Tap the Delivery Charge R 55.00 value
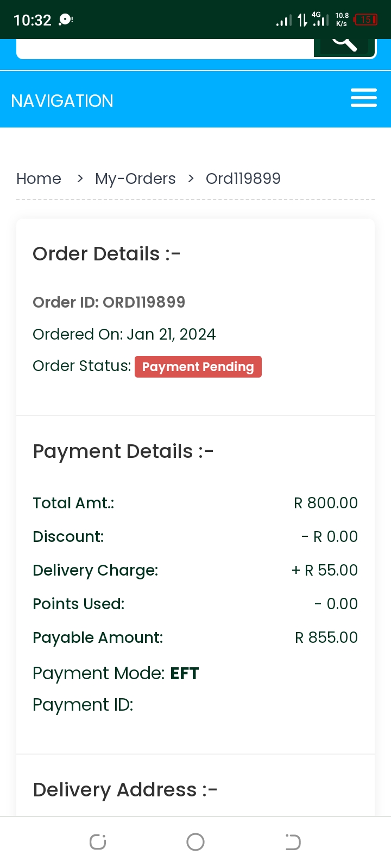Screen dimensions: 391x868 (325, 570)
